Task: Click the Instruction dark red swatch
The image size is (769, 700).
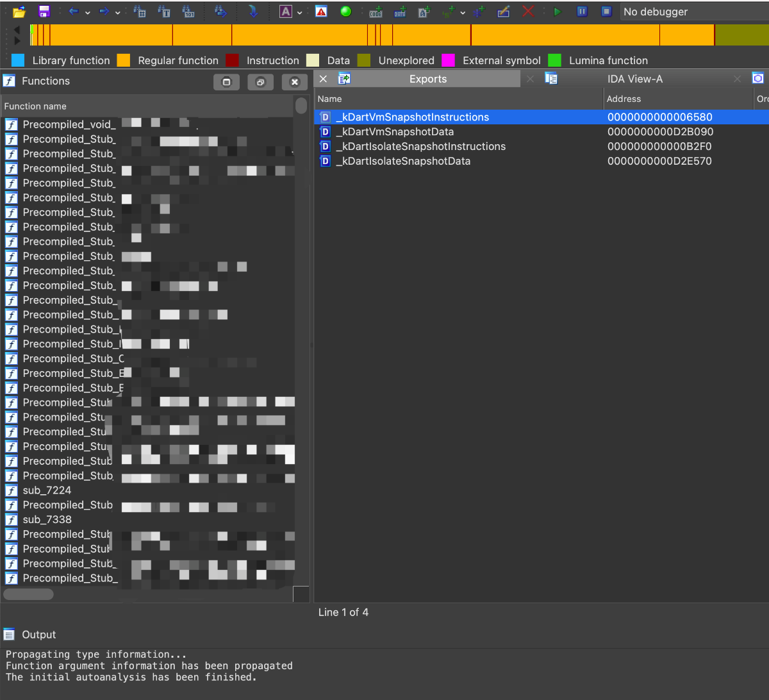Action: click(x=232, y=60)
